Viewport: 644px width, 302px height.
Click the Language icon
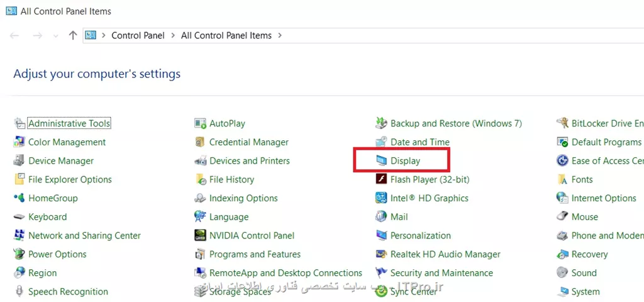[200, 217]
